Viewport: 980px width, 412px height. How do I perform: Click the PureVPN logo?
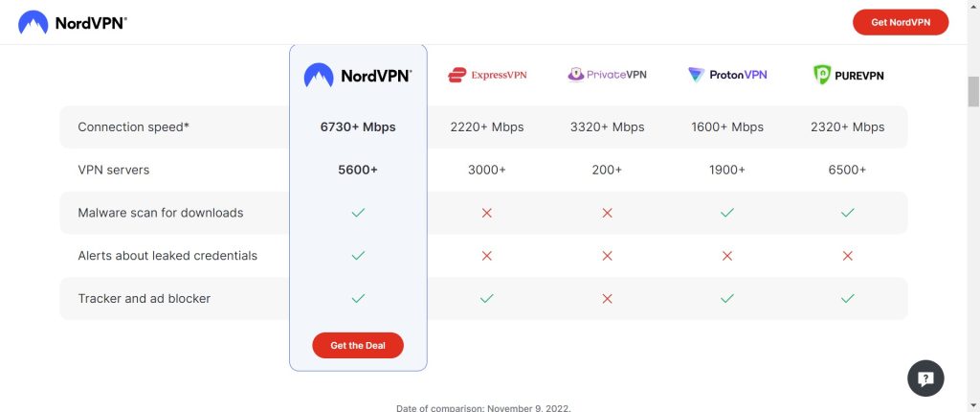[x=847, y=75]
